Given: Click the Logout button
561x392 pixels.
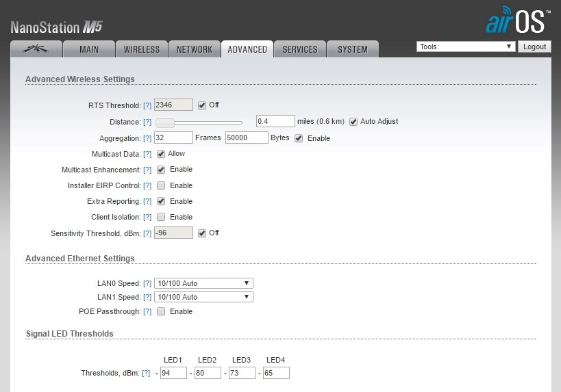Looking at the screenshot, I should [x=534, y=47].
